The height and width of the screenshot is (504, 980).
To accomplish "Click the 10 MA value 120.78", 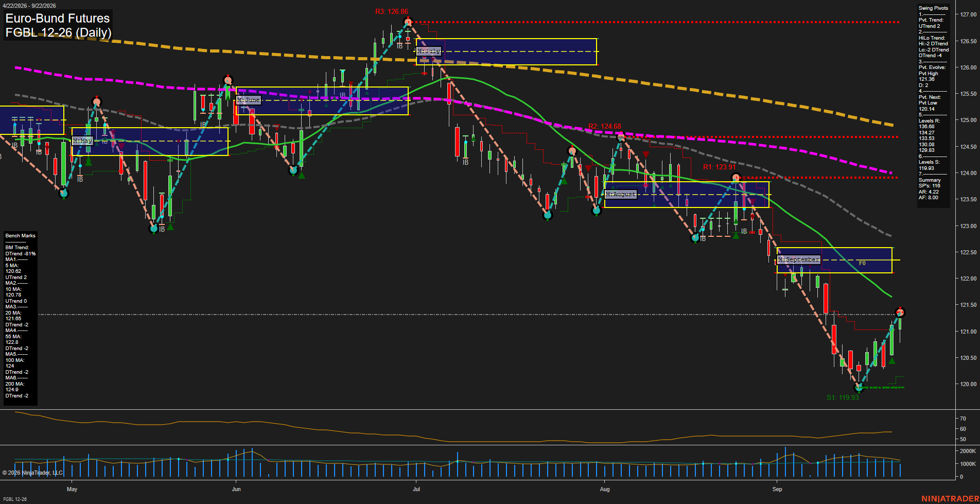I will coord(13,295).
